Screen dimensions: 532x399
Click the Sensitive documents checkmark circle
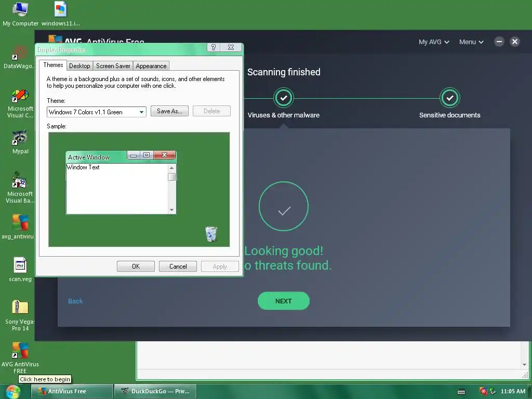pos(450,98)
